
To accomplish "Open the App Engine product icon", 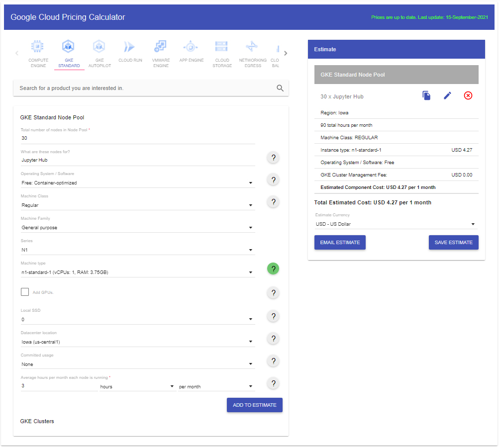I will tap(191, 47).
